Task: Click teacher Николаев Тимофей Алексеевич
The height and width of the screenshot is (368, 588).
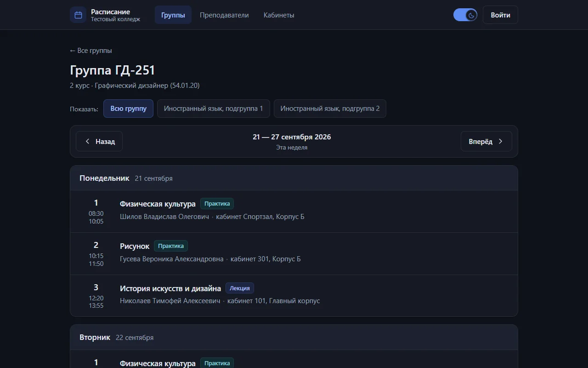Action: pos(170,301)
